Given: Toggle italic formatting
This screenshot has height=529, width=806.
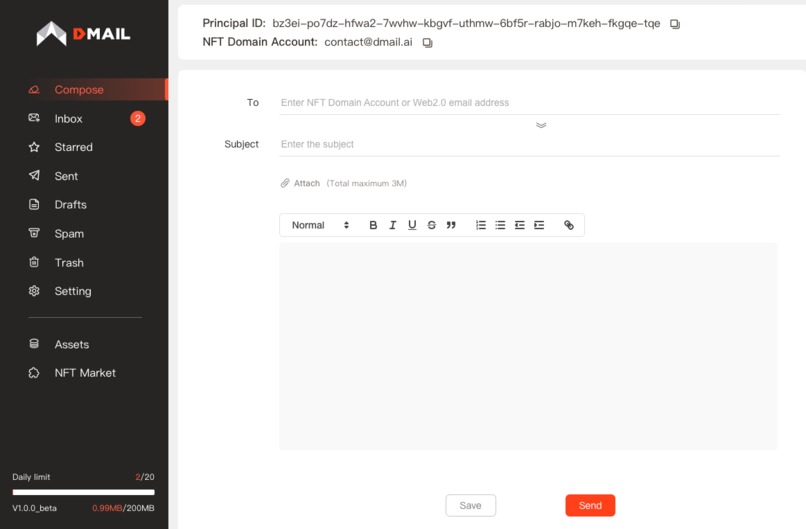Looking at the screenshot, I should click(393, 225).
